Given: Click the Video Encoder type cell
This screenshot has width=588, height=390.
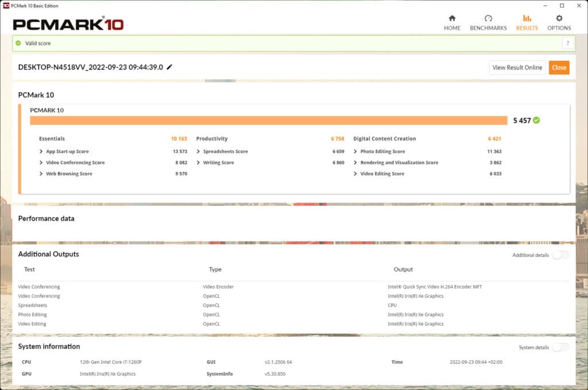Looking at the screenshot, I should (218, 287).
